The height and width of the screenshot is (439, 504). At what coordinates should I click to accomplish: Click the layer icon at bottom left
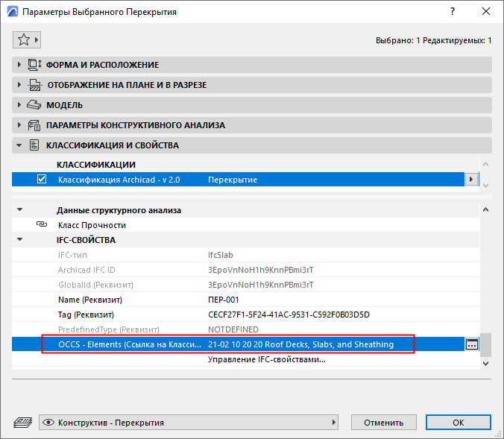pos(21,423)
